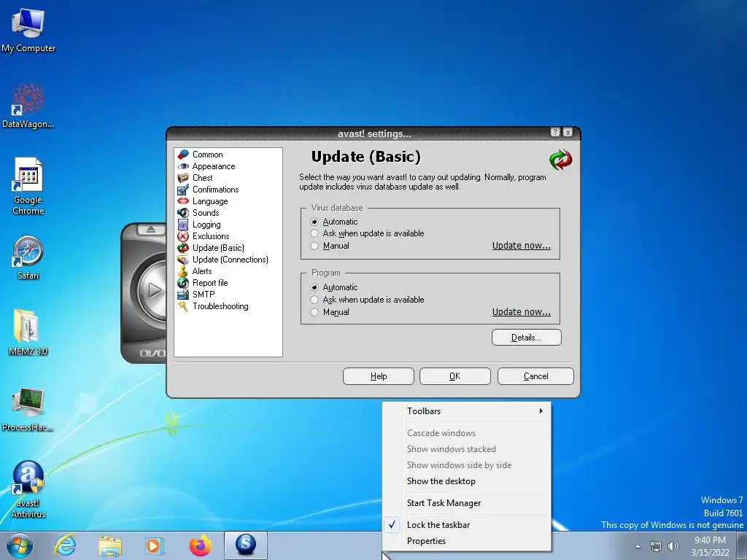Click the Cancel button
Viewport: 747px width, 560px height.
coord(535,376)
